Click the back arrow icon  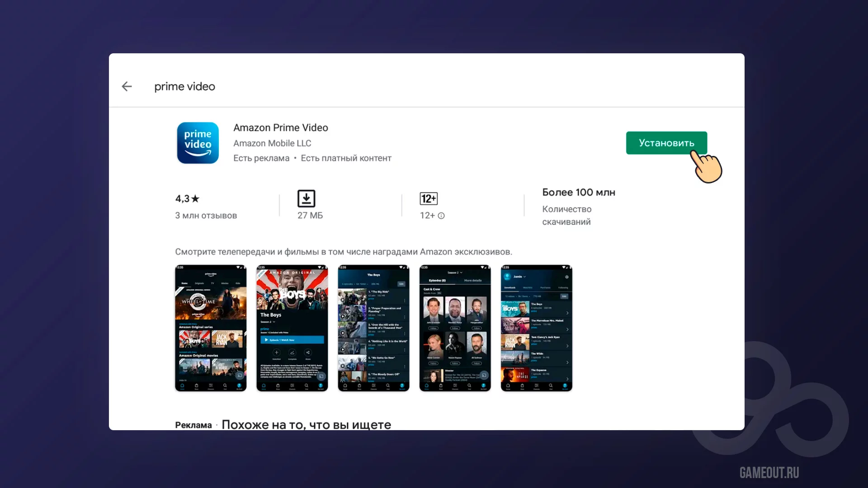pyautogui.click(x=127, y=86)
